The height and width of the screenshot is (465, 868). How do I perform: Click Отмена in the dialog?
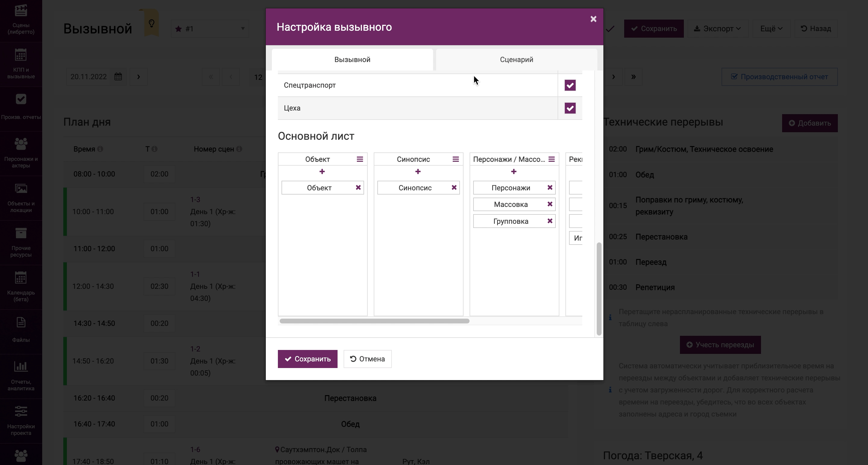click(367, 359)
